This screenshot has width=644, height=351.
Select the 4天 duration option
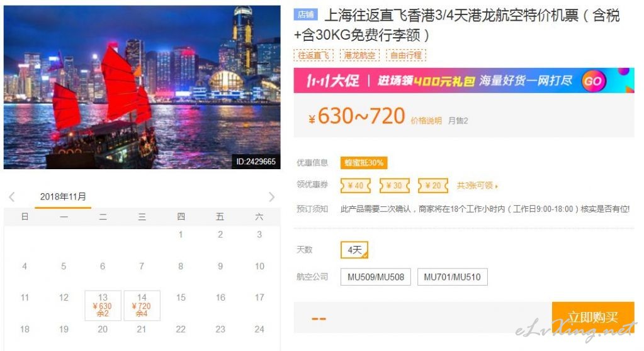354,250
